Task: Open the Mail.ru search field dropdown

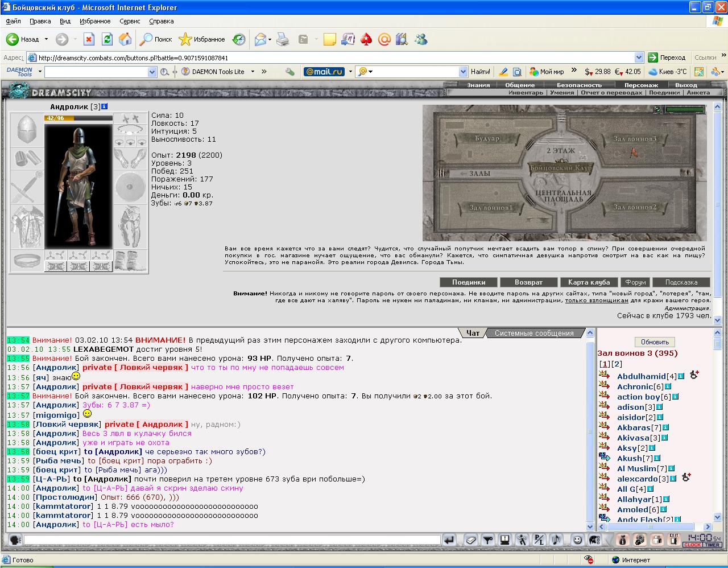Action: click(463, 72)
